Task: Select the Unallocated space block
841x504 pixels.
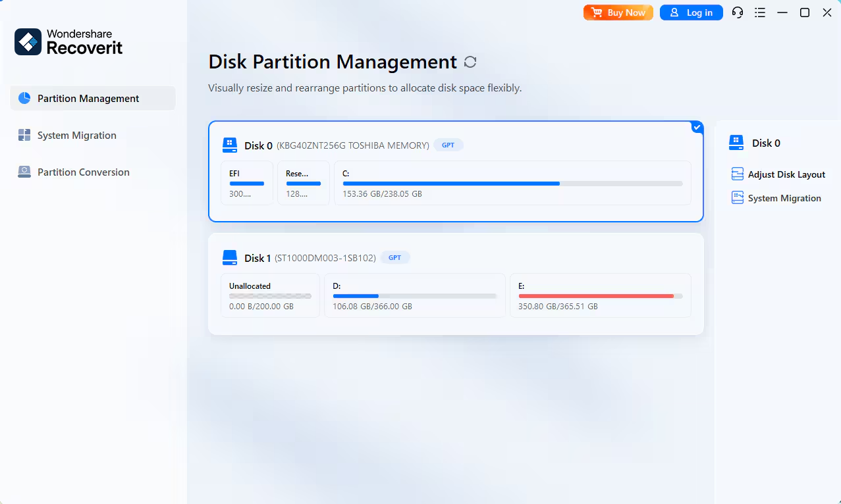Action: coord(270,295)
